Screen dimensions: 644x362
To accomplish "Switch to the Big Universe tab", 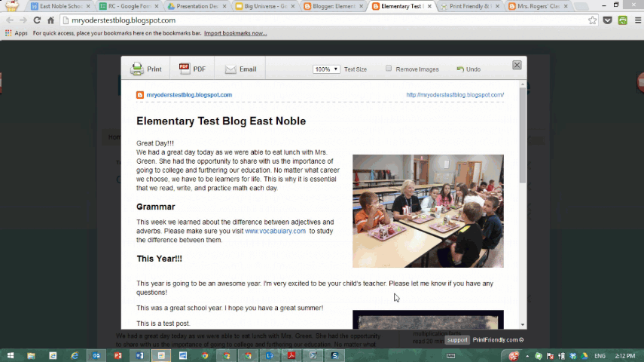I will point(265,6).
